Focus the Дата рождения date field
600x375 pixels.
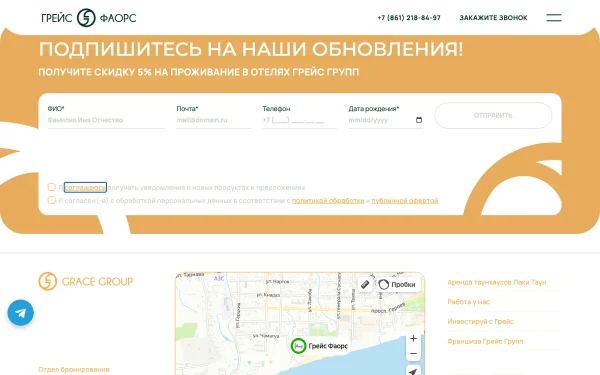tap(386, 120)
